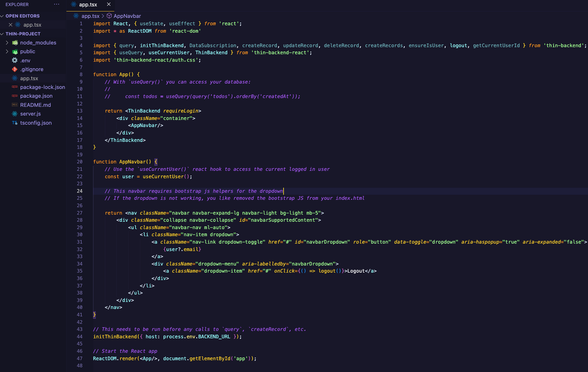
Task: Select AppNavbar breadcrumb segment
Action: point(127,16)
